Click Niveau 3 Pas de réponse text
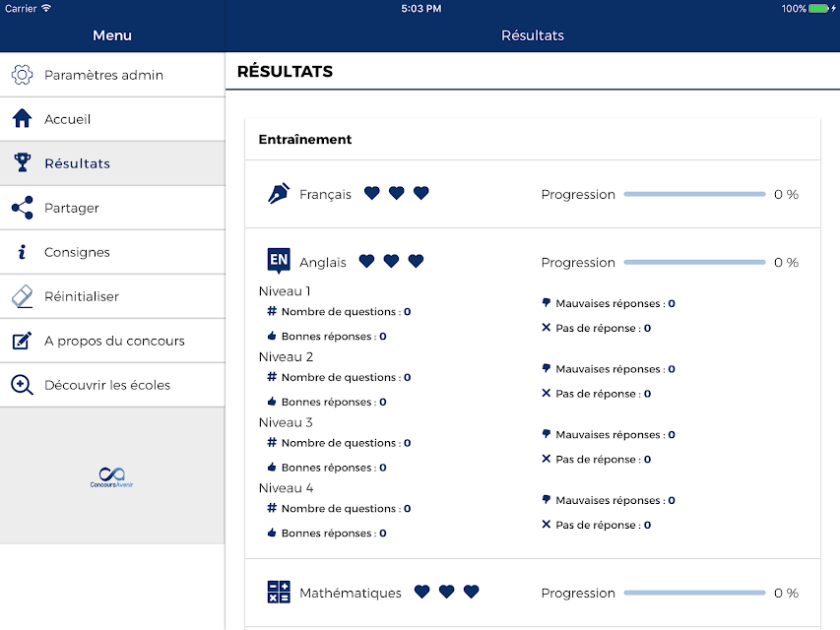 tap(604, 459)
